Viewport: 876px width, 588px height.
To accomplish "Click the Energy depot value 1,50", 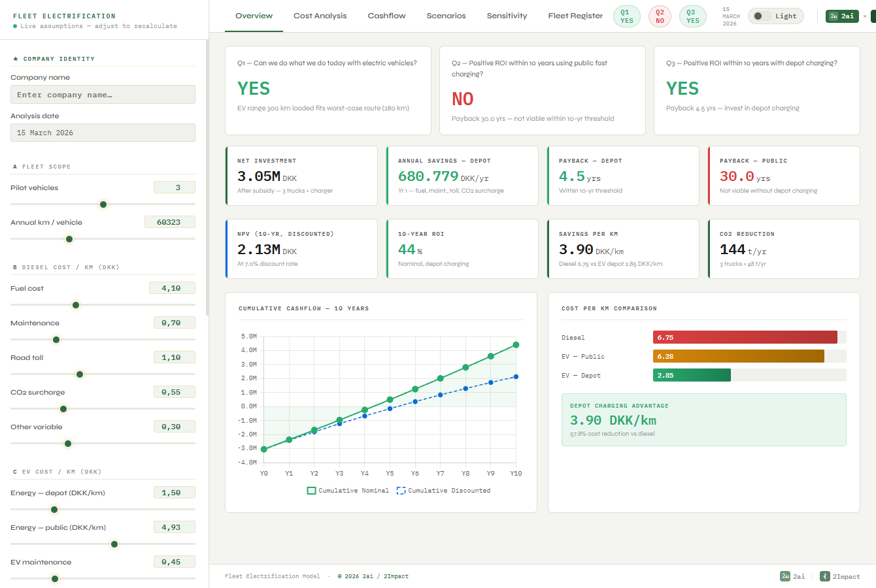I will pyautogui.click(x=174, y=493).
